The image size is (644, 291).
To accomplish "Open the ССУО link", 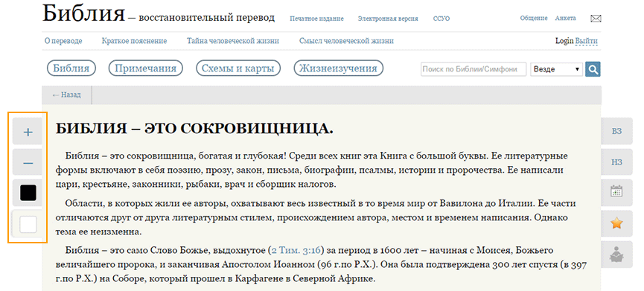I will (x=441, y=19).
